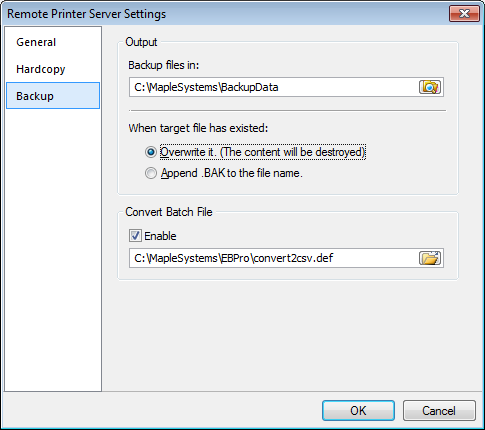485x430 pixels.
Task: Click inside the BackupData path field
Action: tap(273, 87)
